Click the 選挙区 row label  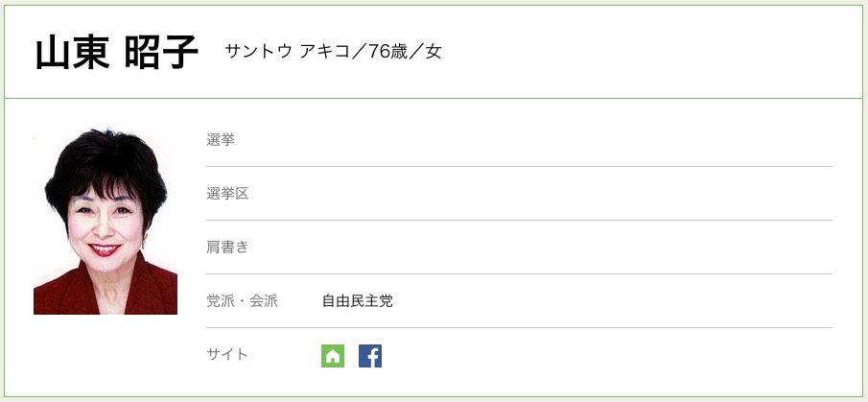[x=227, y=194]
